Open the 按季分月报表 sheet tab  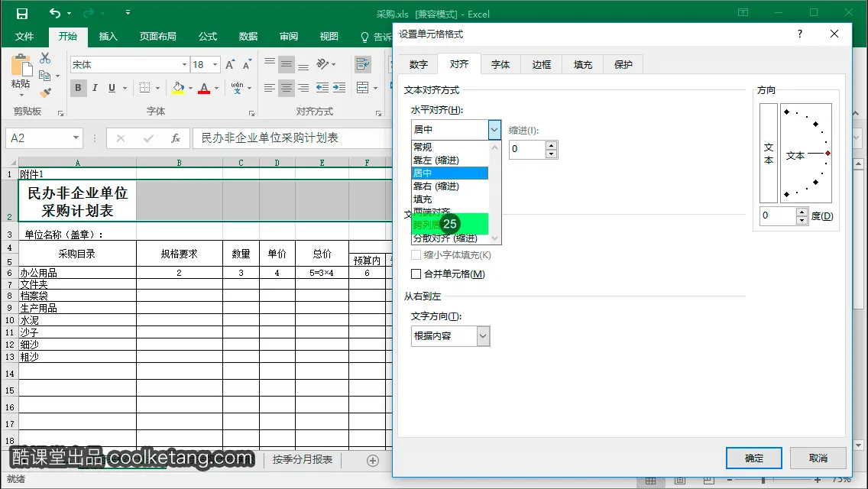tap(303, 460)
